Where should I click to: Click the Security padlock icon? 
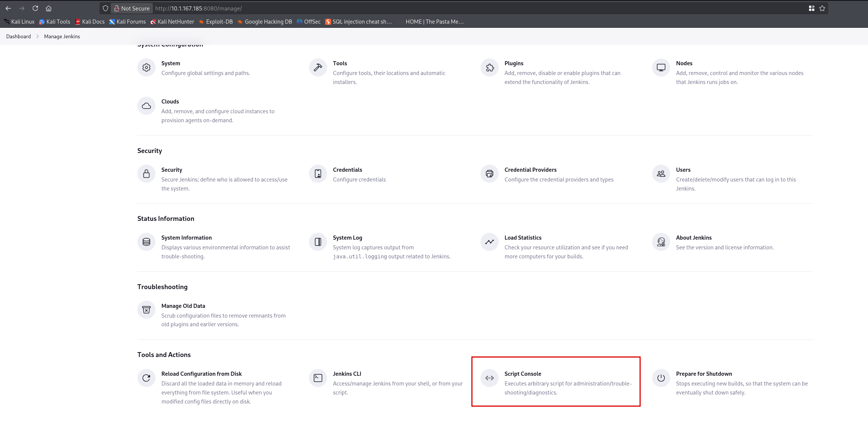[x=146, y=174]
